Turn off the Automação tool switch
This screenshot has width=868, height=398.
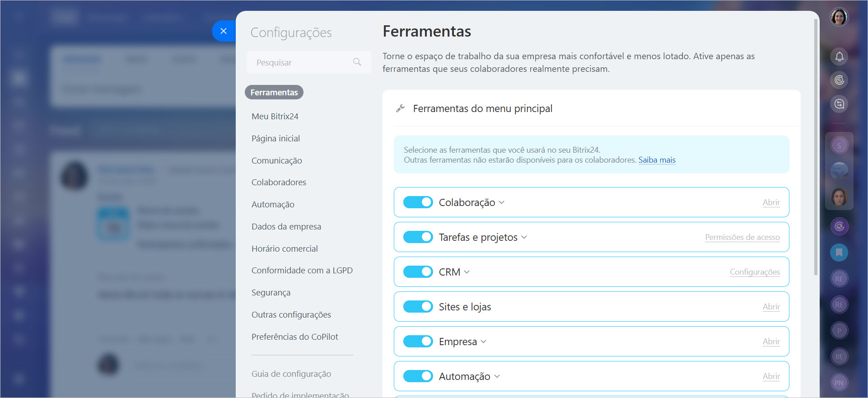418,376
